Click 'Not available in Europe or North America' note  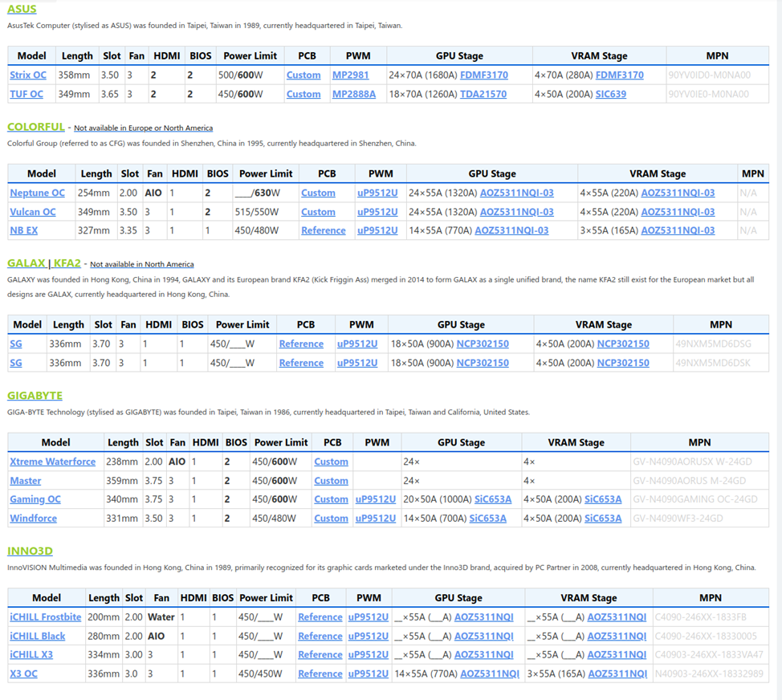point(144,128)
